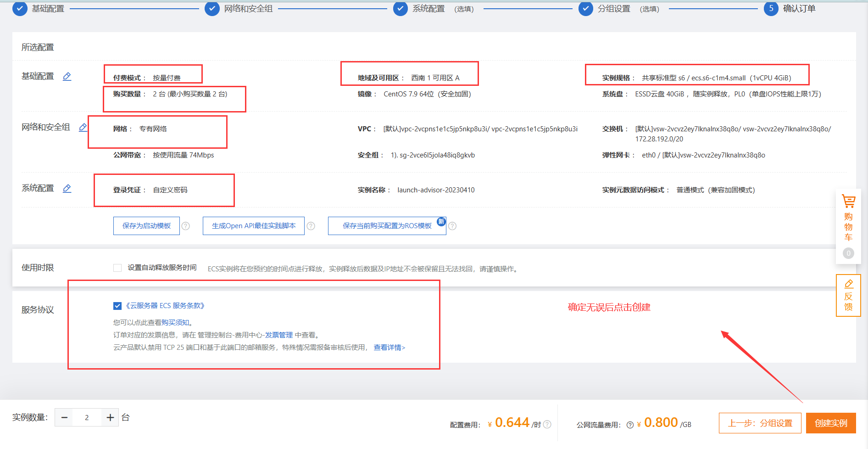Click the 创建实例 button

[831, 423]
